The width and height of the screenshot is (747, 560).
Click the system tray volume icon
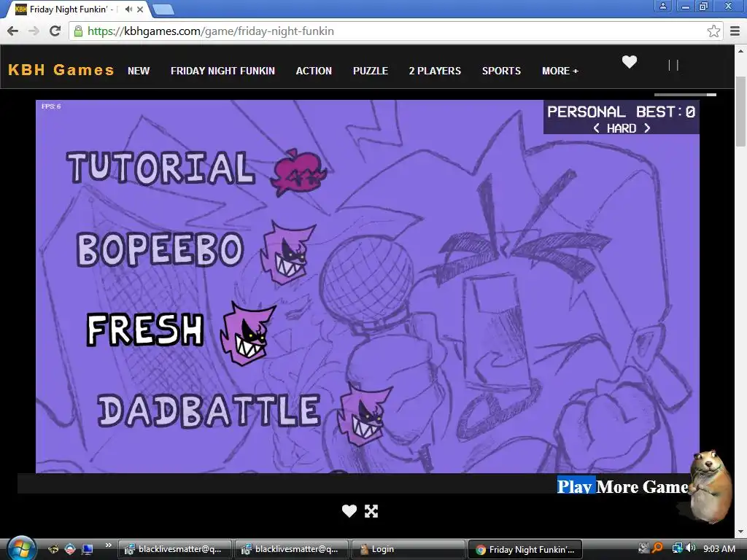(x=691, y=548)
